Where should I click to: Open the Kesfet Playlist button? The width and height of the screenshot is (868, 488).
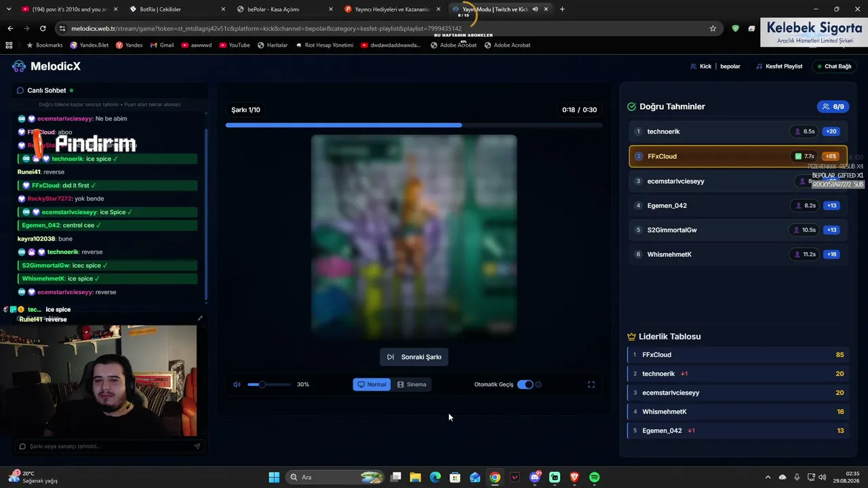click(x=778, y=66)
